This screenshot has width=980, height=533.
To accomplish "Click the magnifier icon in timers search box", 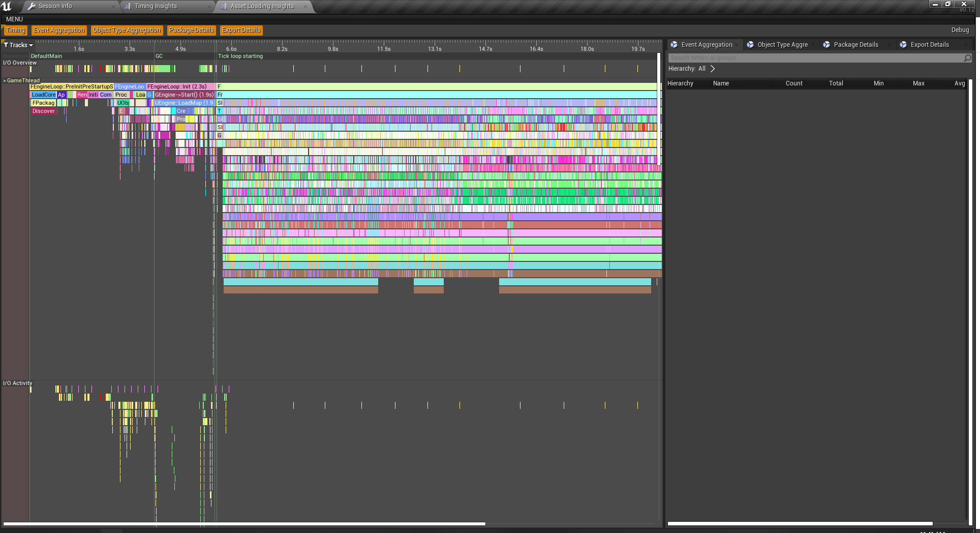I will coord(968,58).
